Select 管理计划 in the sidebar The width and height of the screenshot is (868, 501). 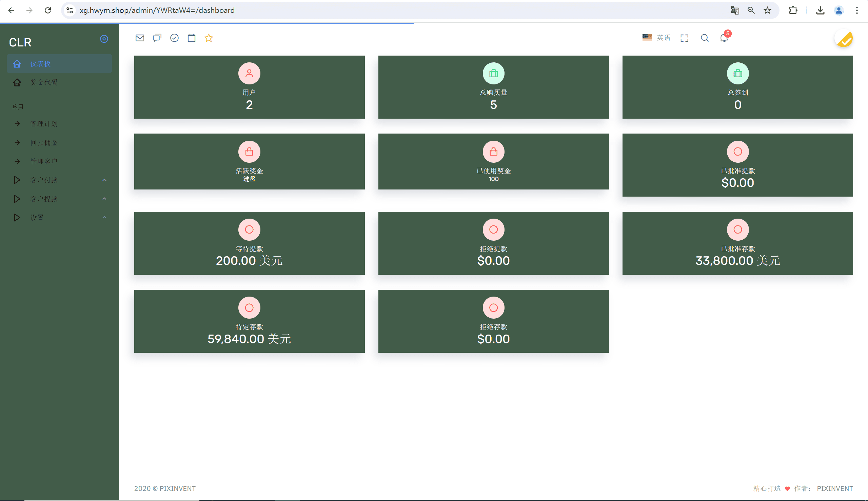[44, 124]
